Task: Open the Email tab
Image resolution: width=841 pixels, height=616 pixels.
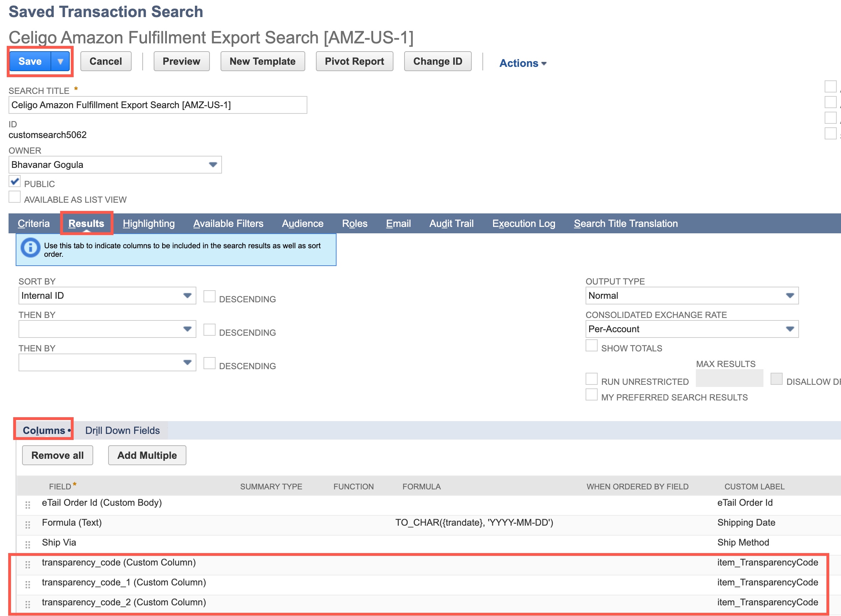Action: tap(398, 223)
